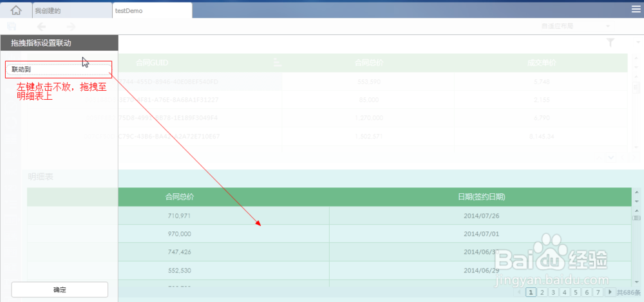Image resolution: width=644 pixels, height=302 pixels.
Task: Click the upper table vertical scrollbar handle
Action: click(637, 87)
